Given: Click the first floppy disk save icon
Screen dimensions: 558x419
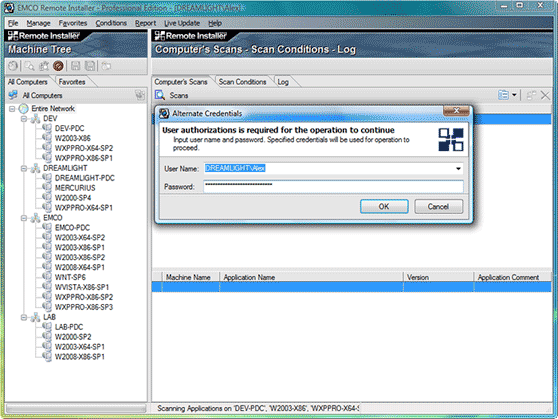Looking at the screenshot, I should point(75,66).
